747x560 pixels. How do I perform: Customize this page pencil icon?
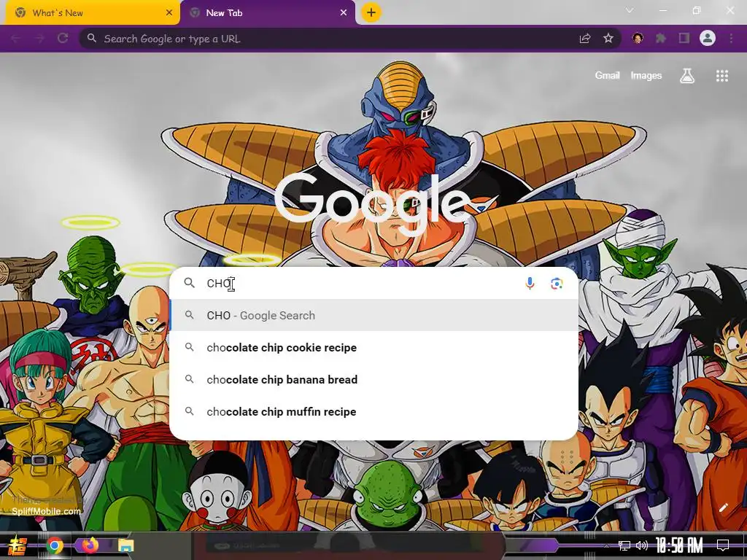click(723, 507)
